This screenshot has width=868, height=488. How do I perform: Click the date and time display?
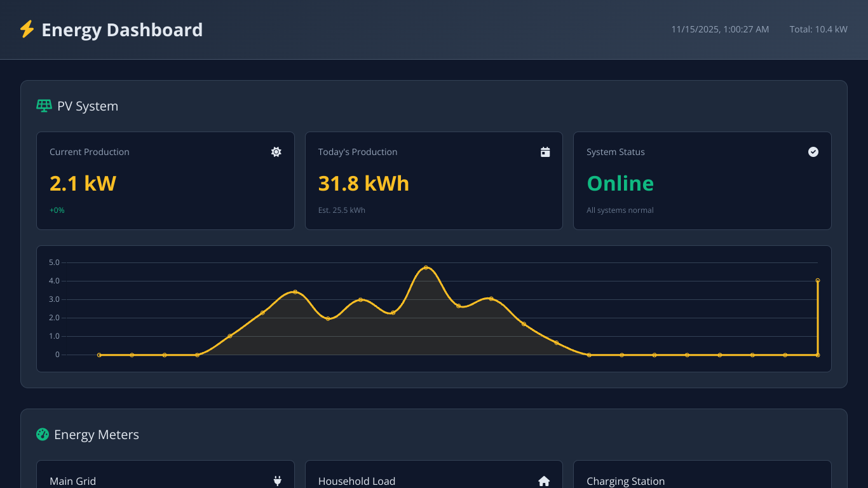719,29
